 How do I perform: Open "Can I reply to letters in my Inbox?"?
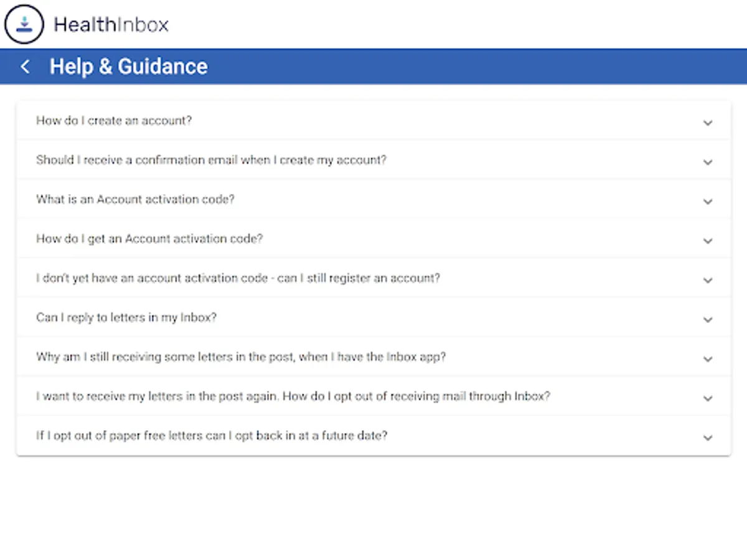[126, 317]
